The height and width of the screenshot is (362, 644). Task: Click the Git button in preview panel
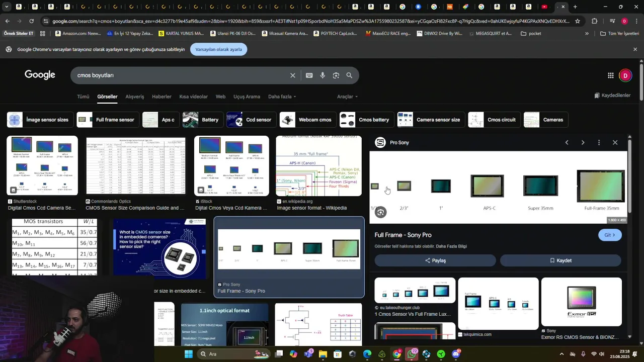click(610, 235)
